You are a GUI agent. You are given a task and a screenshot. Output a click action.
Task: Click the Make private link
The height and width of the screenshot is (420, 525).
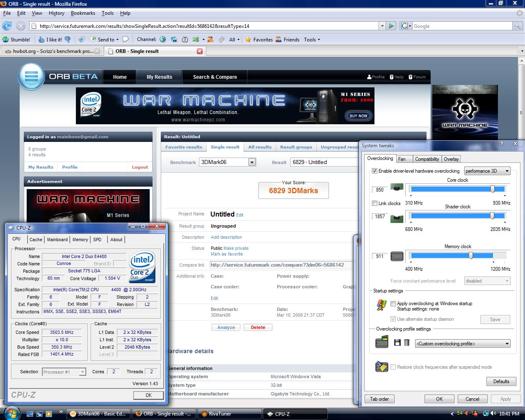[x=236, y=248]
